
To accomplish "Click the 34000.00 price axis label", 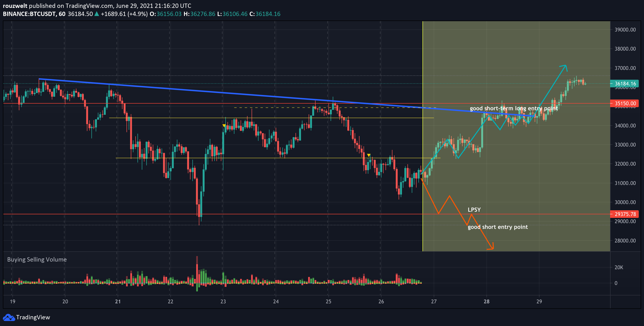I will tap(625, 126).
